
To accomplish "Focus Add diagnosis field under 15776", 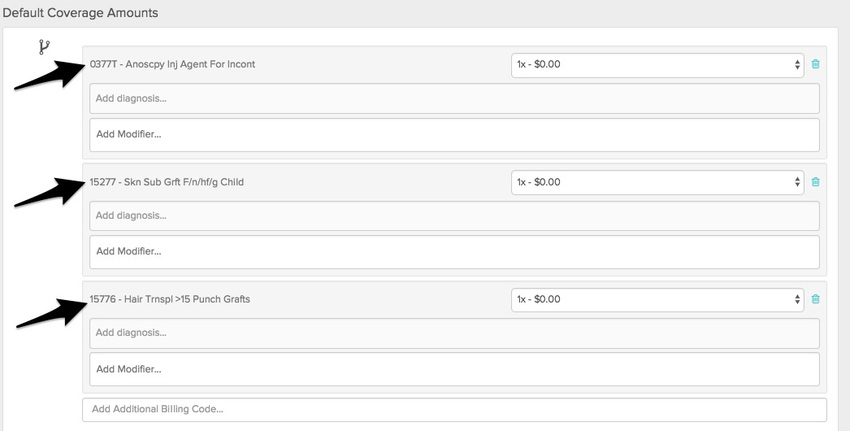I will (x=454, y=333).
